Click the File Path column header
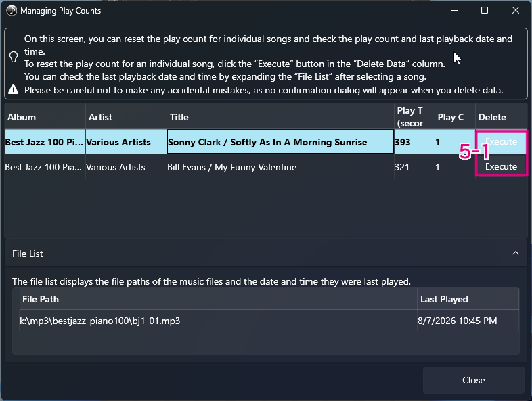The height and width of the screenshot is (401, 532). click(218, 299)
